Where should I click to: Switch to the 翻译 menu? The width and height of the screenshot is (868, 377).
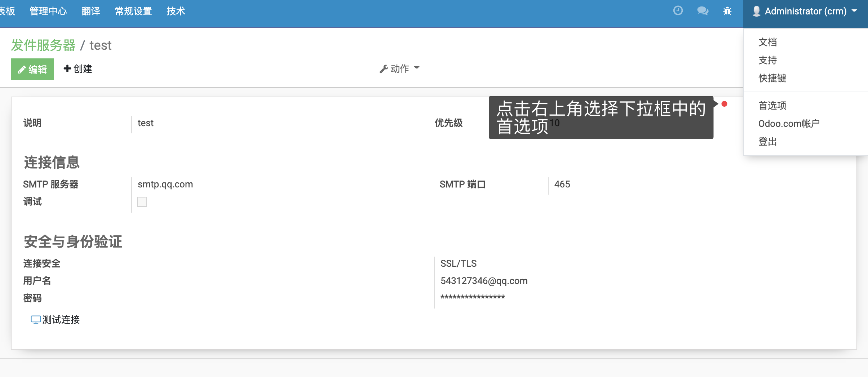(91, 11)
